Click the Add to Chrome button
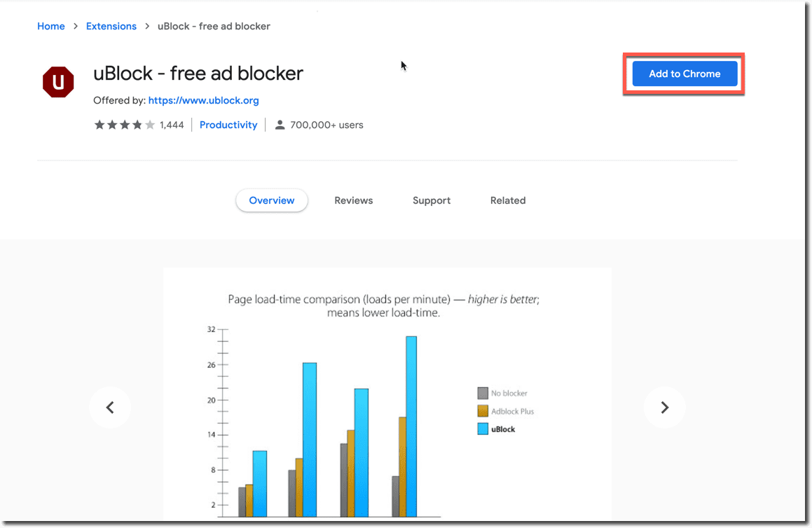812x528 pixels. (684, 74)
